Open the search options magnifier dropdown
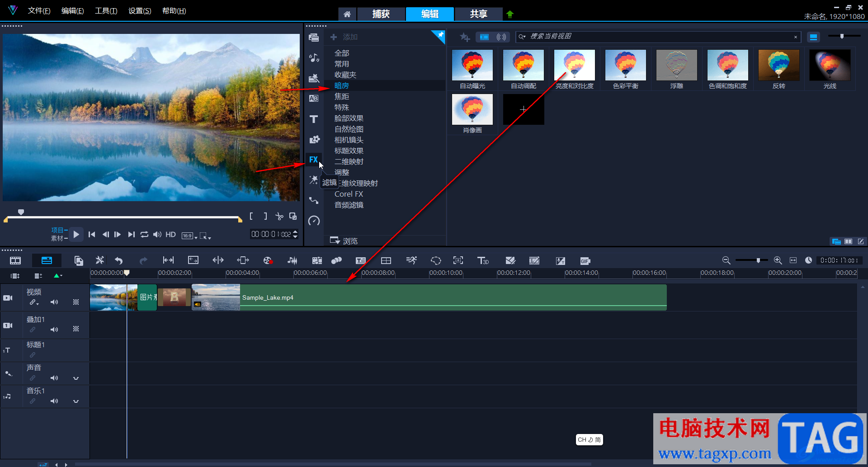This screenshot has height=467, width=868. point(523,37)
